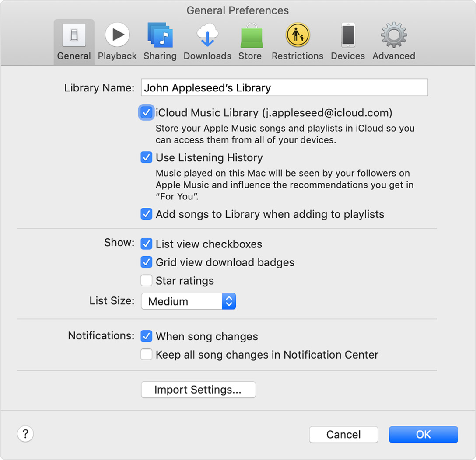This screenshot has height=460, width=476.
Task: Open the List Size dropdown
Action: pyautogui.click(x=188, y=301)
